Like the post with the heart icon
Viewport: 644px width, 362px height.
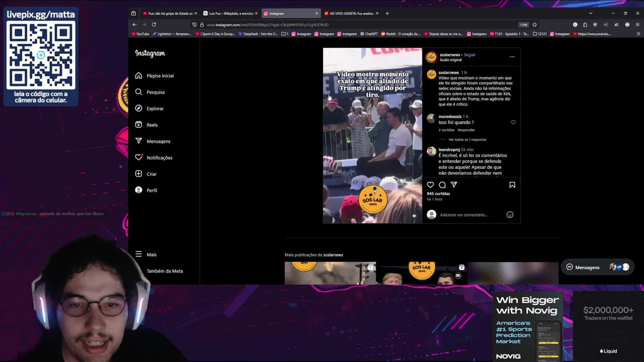click(430, 185)
